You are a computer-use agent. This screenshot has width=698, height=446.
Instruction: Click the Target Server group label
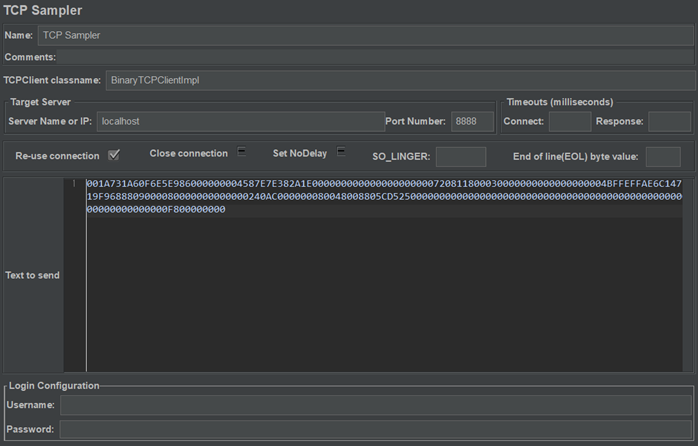(41, 102)
